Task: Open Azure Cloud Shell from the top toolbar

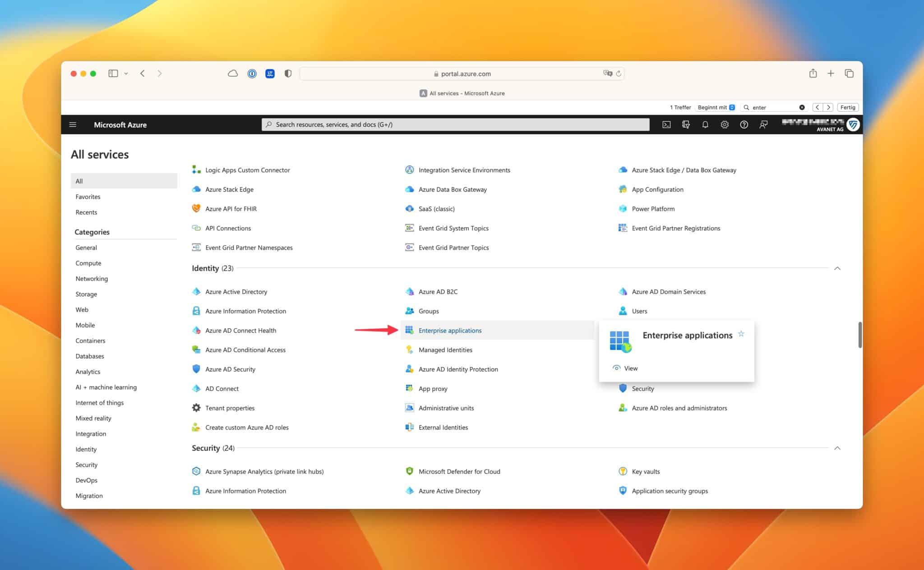Action: (x=666, y=124)
